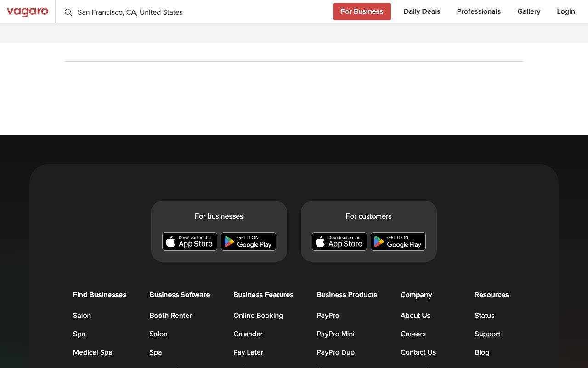The image size is (588, 368).
Task: Click the Contact Us footer link
Action: click(418, 352)
